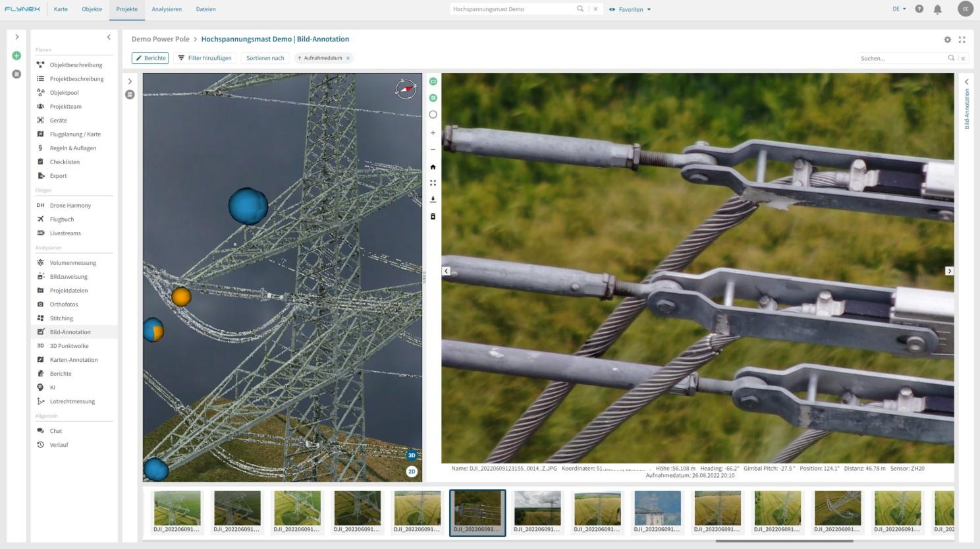Switch to Analysieren top tab

(x=167, y=9)
